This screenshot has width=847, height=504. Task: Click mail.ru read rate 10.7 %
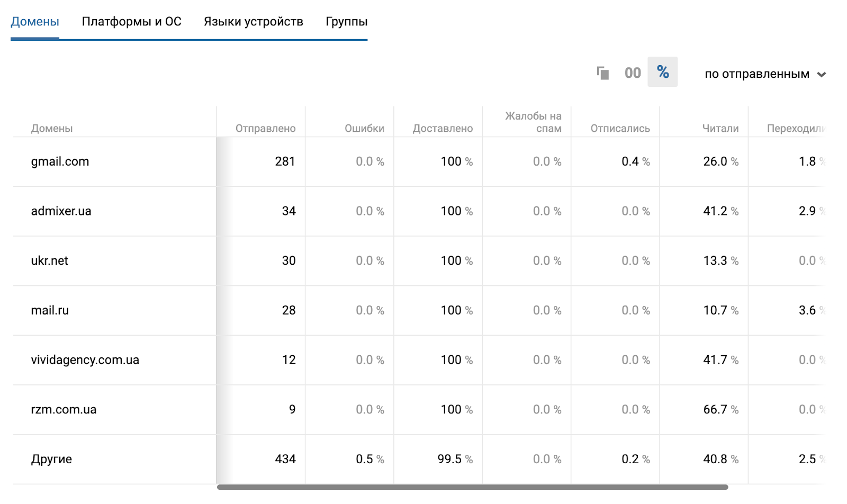click(x=721, y=310)
